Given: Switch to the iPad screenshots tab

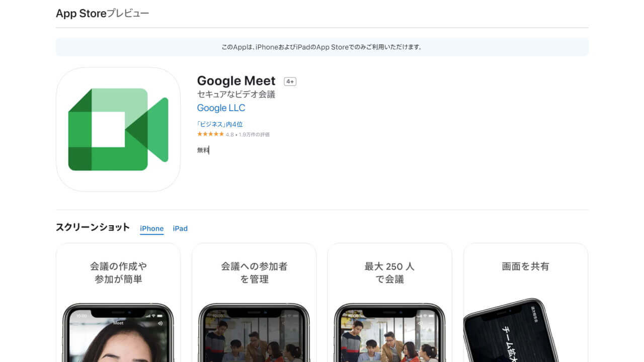Looking at the screenshot, I should point(180,228).
